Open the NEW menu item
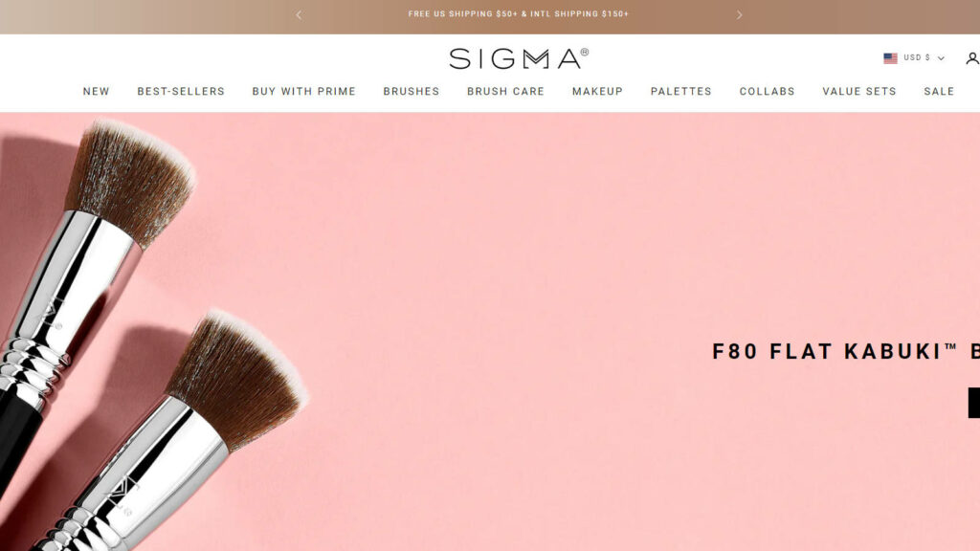Viewport: 980px width, 551px height. point(97,91)
